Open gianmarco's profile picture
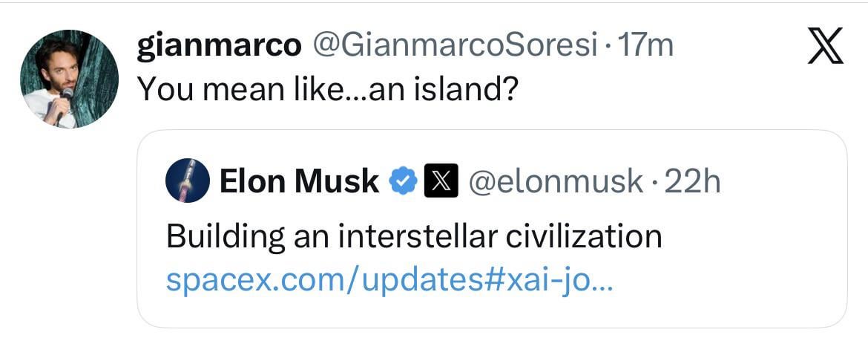The height and width of the screenshot is (341, 868). point(68,79)
